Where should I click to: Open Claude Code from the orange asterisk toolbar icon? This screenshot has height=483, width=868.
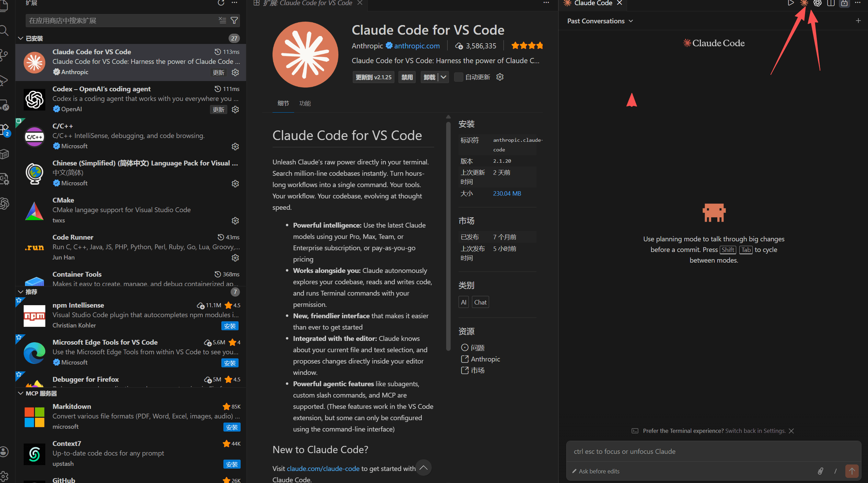coord(804,3)
